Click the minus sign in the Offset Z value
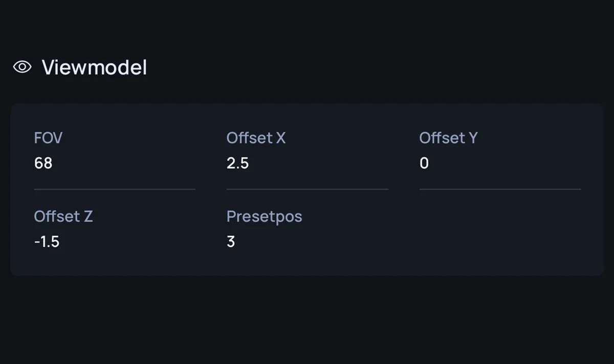The width and height of the screenshot is (614, 364). [37, 242]
